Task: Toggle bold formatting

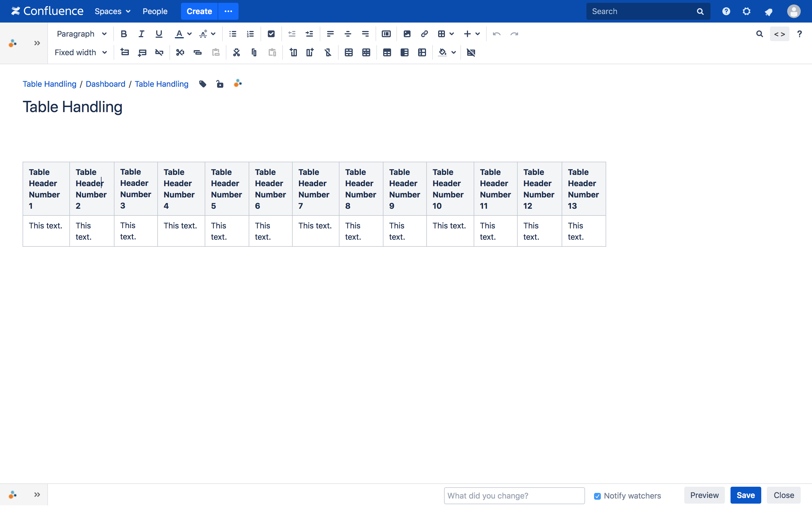Action: click(124, 34)
